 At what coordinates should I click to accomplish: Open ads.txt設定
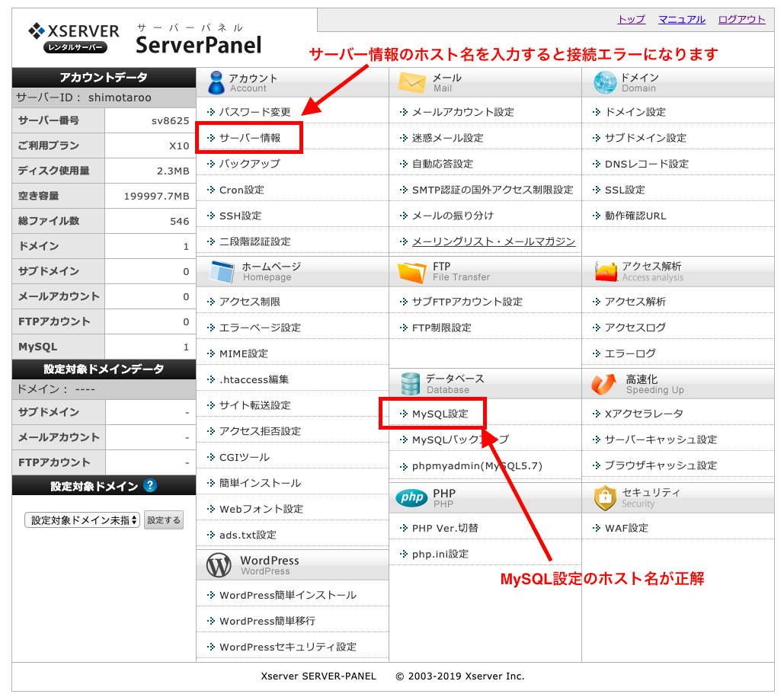[x=248, y=535]
